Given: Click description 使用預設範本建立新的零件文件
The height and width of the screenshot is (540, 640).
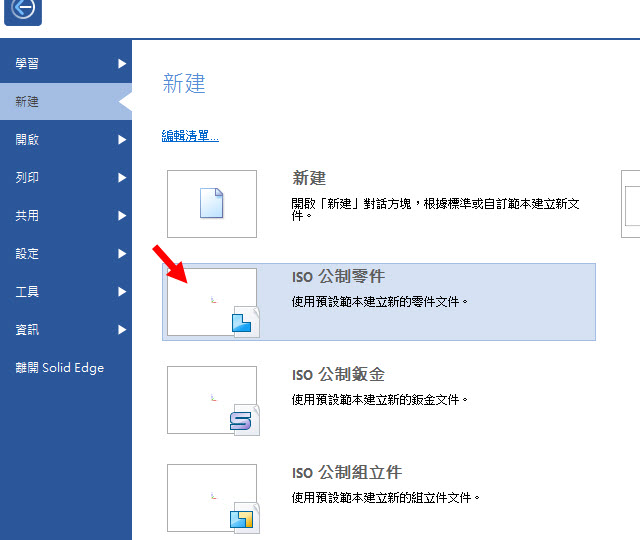Looking at the screenshot, I should [379, 302].
